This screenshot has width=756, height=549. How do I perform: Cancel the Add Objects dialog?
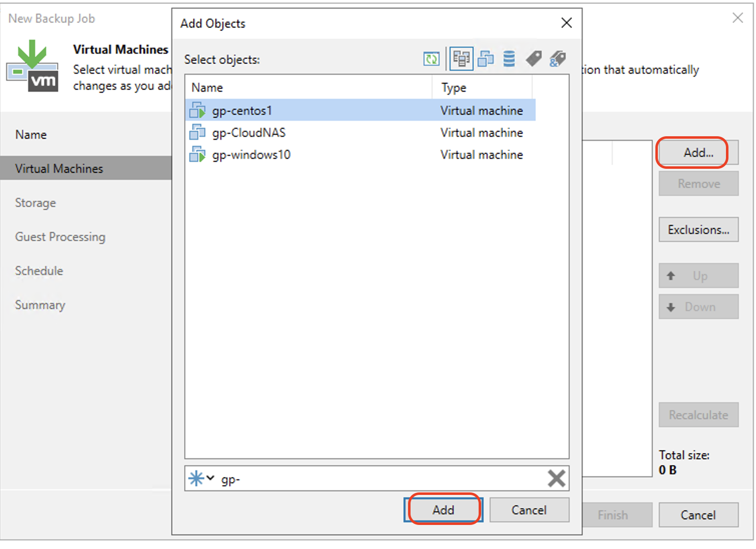pyautogui.click(x=529, y=510)
